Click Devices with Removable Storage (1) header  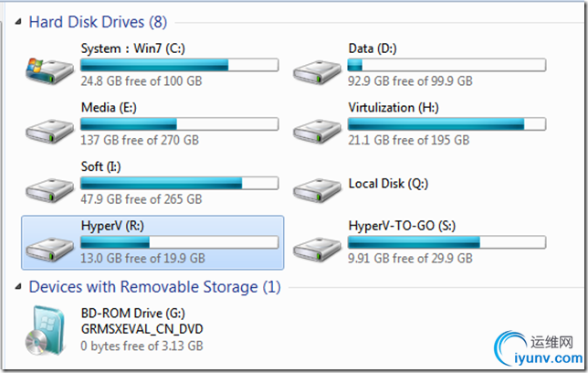[x=155, y=287]
